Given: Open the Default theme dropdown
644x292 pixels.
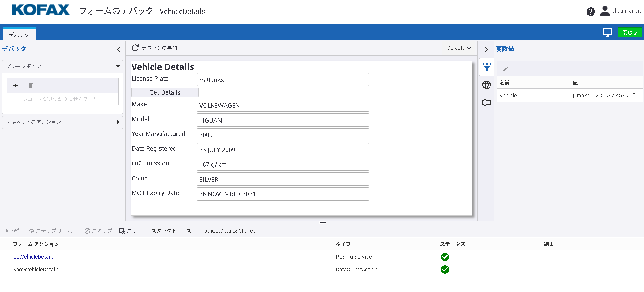Looking at the screenshot, I should tap(459, 48).
